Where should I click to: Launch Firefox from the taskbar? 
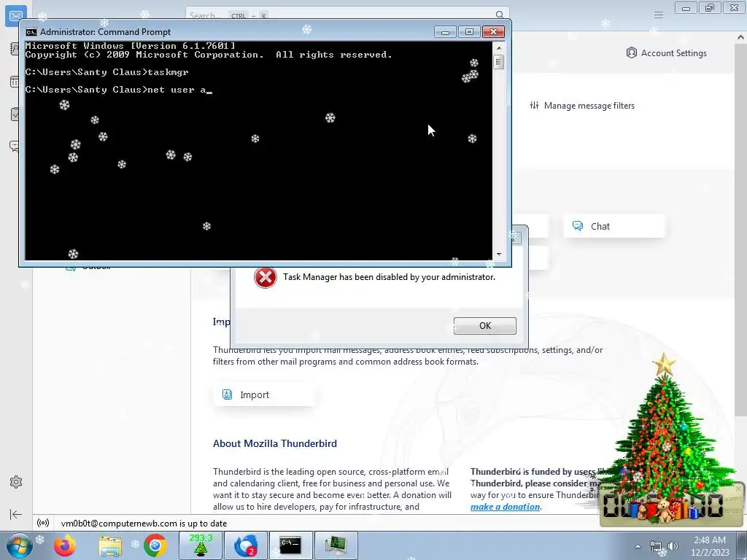coord(65,545)
